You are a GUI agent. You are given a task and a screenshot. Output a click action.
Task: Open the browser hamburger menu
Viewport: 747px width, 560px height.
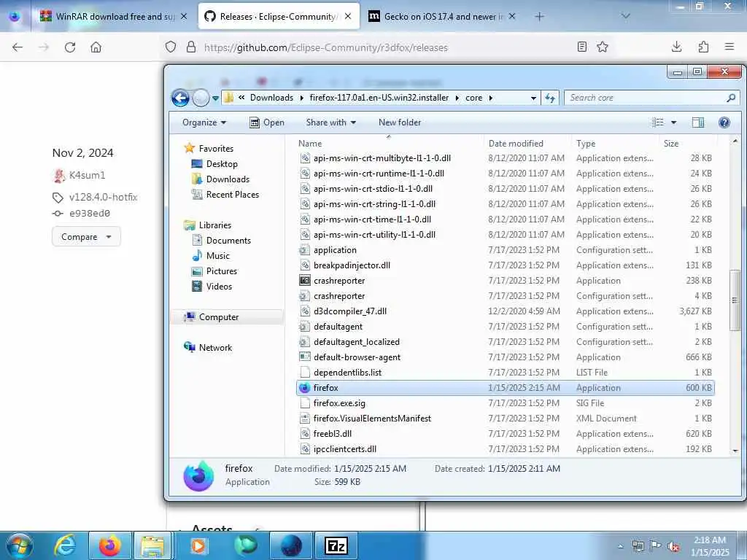(x=729, y=47)
